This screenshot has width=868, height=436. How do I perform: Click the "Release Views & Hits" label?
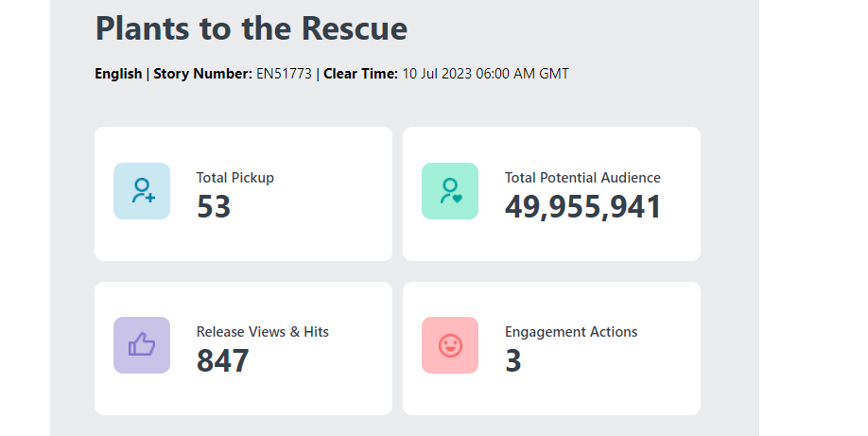tap(262, 332)
